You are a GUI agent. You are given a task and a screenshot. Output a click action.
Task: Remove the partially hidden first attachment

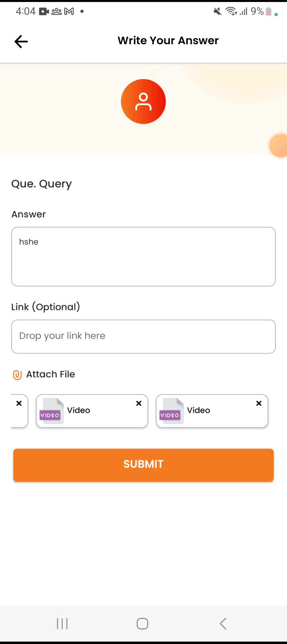tap(19, 403)
